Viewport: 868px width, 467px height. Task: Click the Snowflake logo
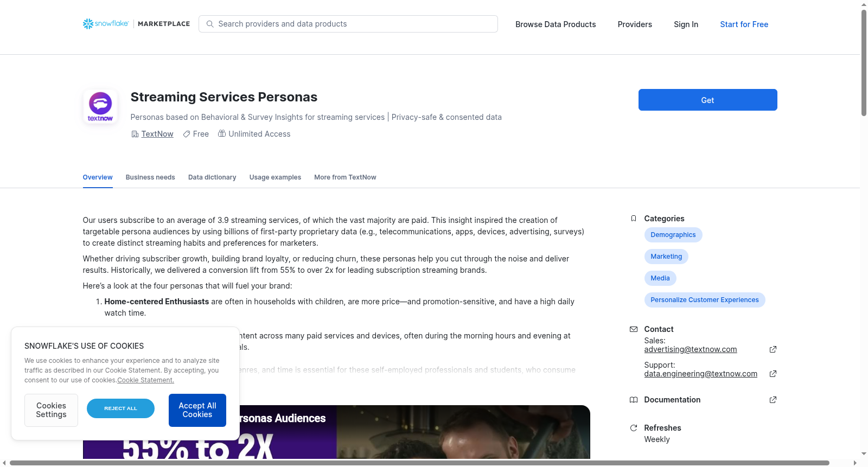pos(106,24)
